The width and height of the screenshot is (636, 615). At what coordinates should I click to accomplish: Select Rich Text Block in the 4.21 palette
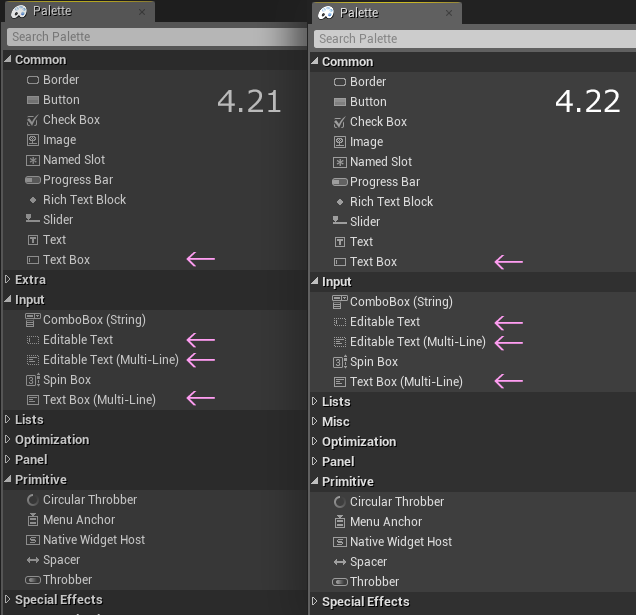(x=84, y=200)
